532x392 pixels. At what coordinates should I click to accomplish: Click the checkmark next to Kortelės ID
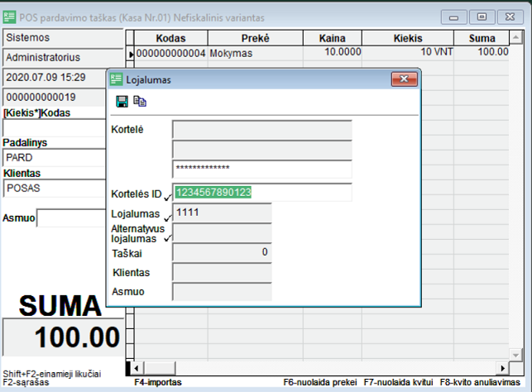(168, 197)
